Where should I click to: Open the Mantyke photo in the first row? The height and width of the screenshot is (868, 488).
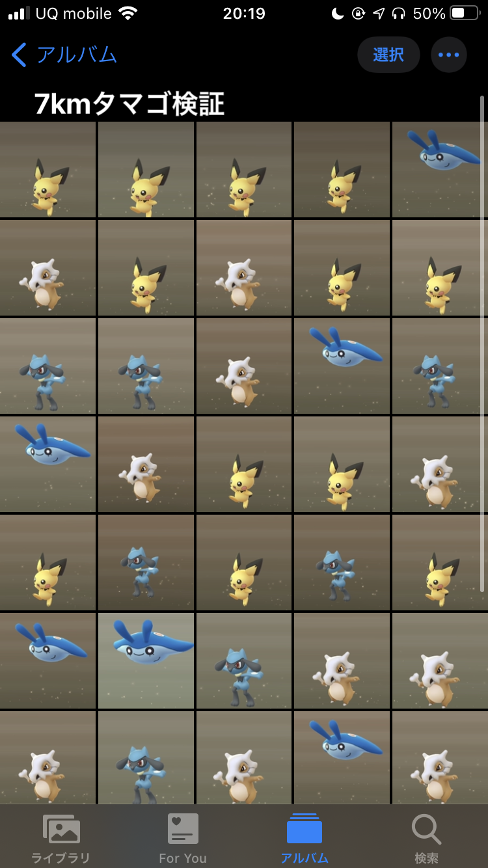pos(440,169)
